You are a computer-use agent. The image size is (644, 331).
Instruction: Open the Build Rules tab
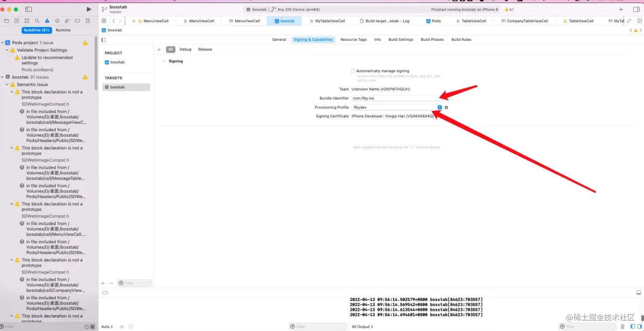point(461,39)
